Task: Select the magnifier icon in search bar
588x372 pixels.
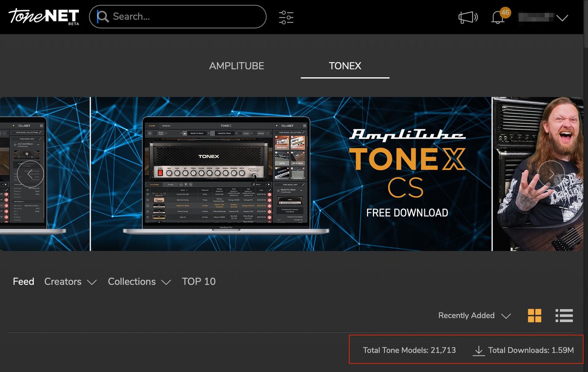Action: (102, 17)
